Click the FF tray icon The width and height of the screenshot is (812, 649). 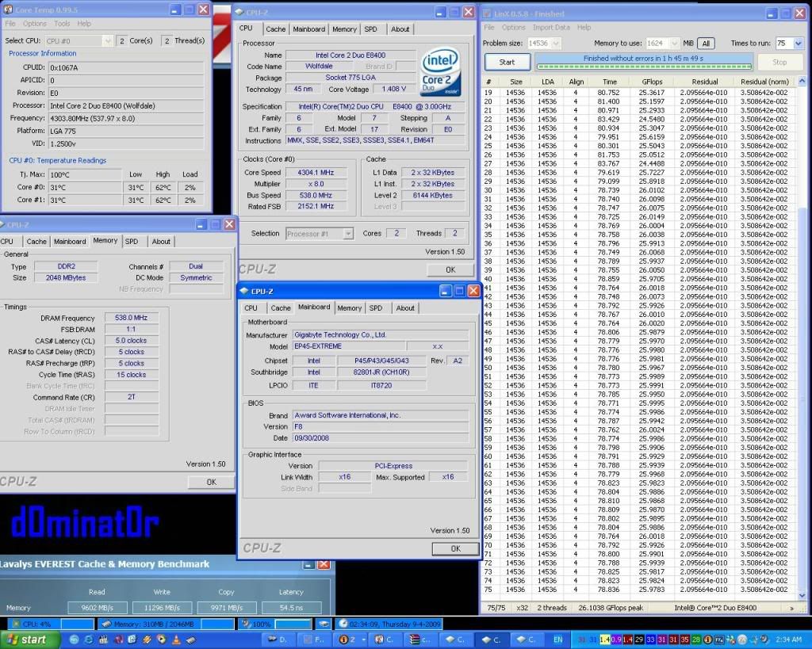click(718, 639)
